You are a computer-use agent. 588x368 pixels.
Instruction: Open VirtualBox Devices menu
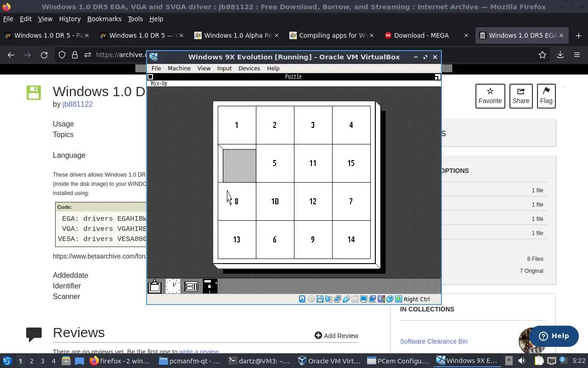tap(249, 68)
